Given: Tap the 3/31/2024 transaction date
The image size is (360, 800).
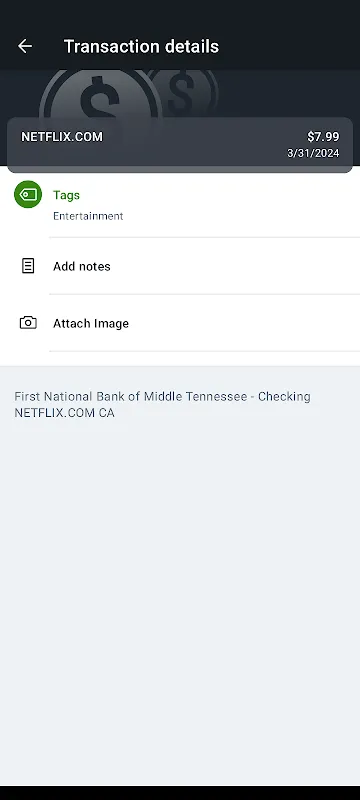Looking at the screenshot, I should tap(313, 154).
